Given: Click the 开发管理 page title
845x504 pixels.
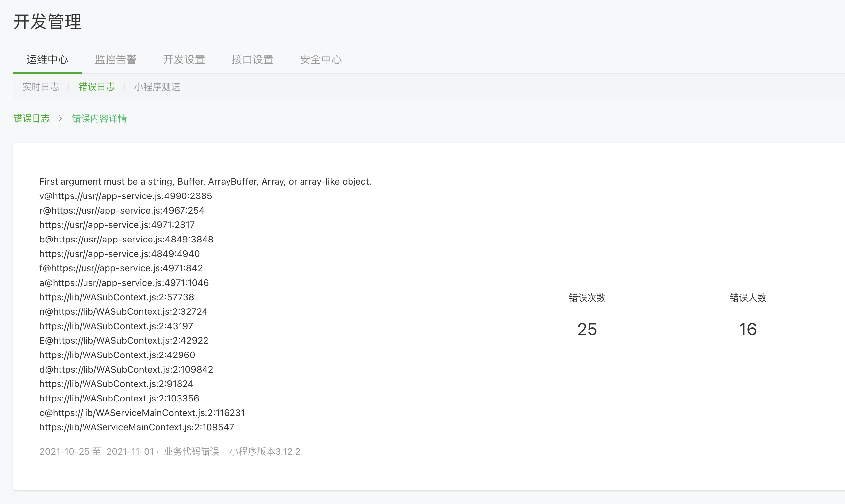Looking at the screenshot, I should pos(47,22).
